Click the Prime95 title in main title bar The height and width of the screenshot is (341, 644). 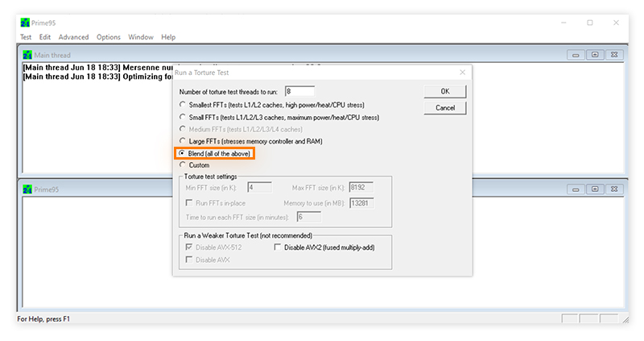43,23
